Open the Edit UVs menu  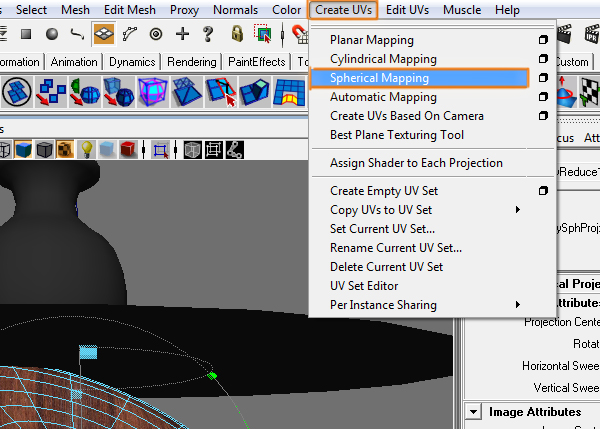(407, 10)
